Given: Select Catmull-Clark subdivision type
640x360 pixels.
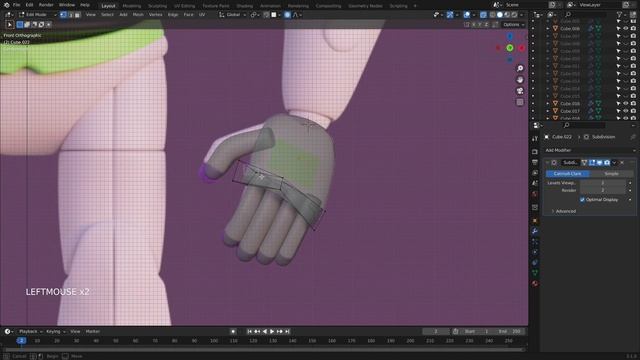Looking at the screenshot, I should [x=567, y=174].
